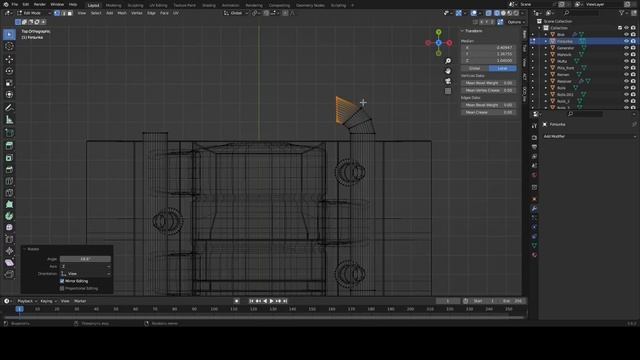
Task: Open the Orientation View dropdown
Action: (x=85, y=274)
